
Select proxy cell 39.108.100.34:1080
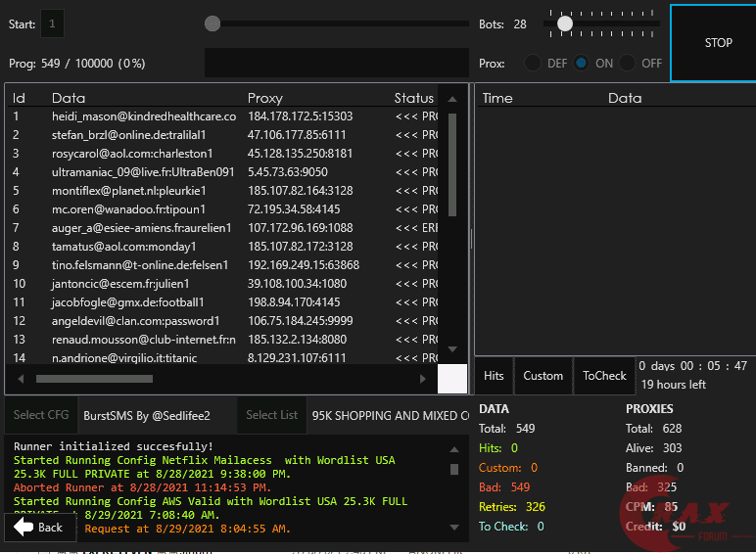coord(297,284)
